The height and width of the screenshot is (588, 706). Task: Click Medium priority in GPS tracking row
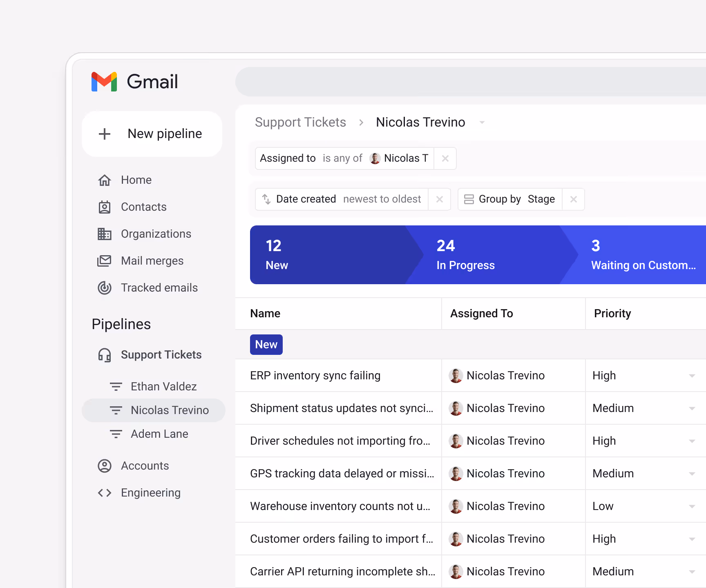[613, 474]
